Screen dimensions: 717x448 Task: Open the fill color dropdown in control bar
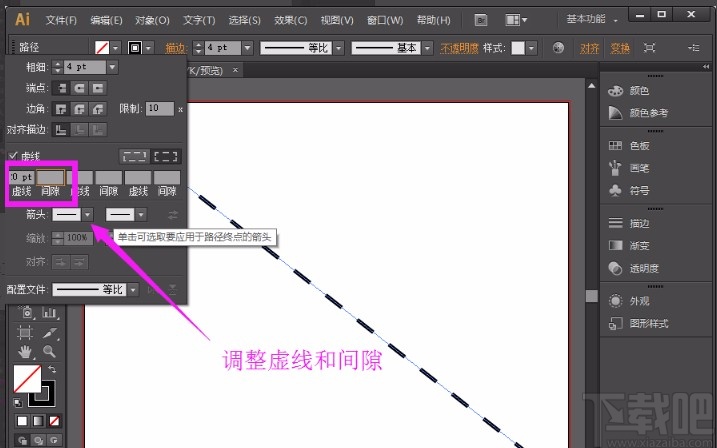(115, 48)
